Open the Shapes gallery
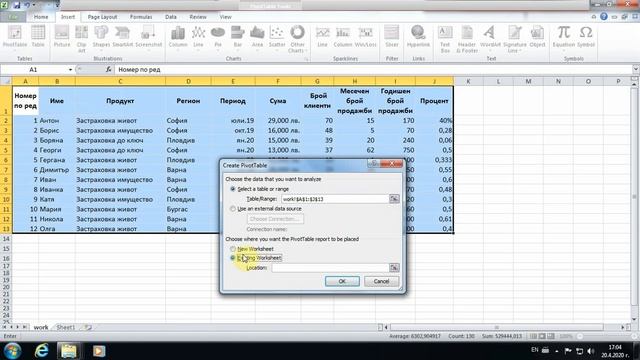Image resolution: width=640 pixels, height=360 pixels. pos(101,37)
